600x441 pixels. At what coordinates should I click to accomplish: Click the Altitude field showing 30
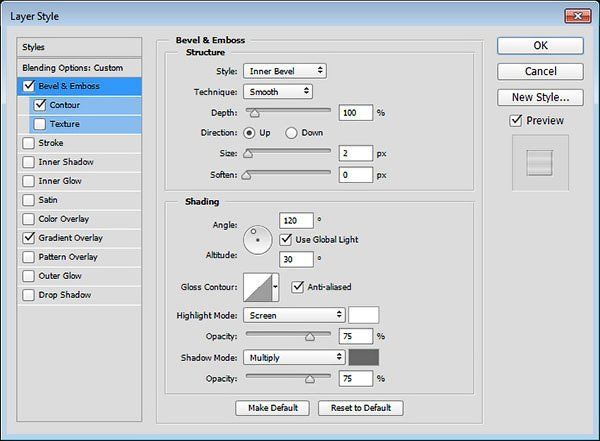point(296,259)
